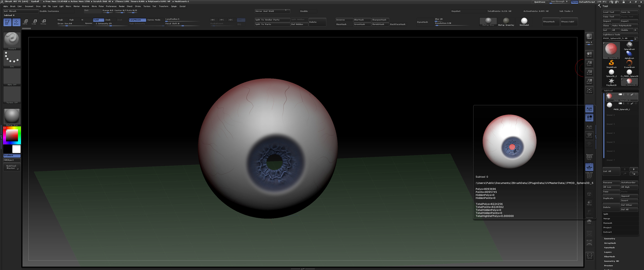Screen dimensions: 644x270
Task: Expand the Geometry HD sub-palette
Action: (611, 261)
